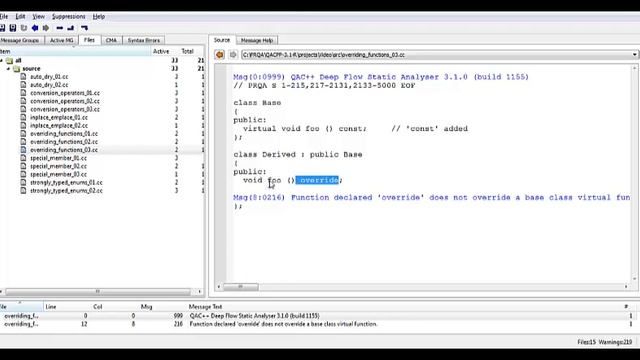Open inplace_emplace_02.cc file

pos(59,126)
